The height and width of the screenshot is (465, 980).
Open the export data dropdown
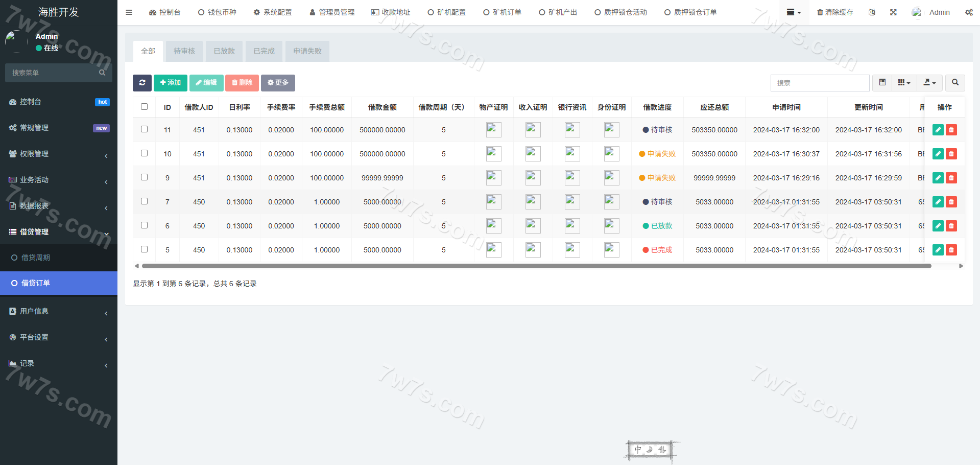pyautogui.click(x=929, y=83)
